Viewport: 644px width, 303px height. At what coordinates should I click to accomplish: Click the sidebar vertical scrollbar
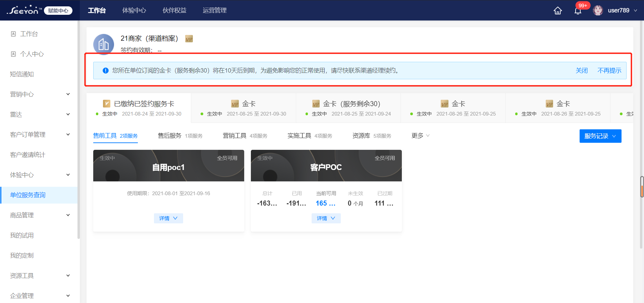[x=78, y=129]
